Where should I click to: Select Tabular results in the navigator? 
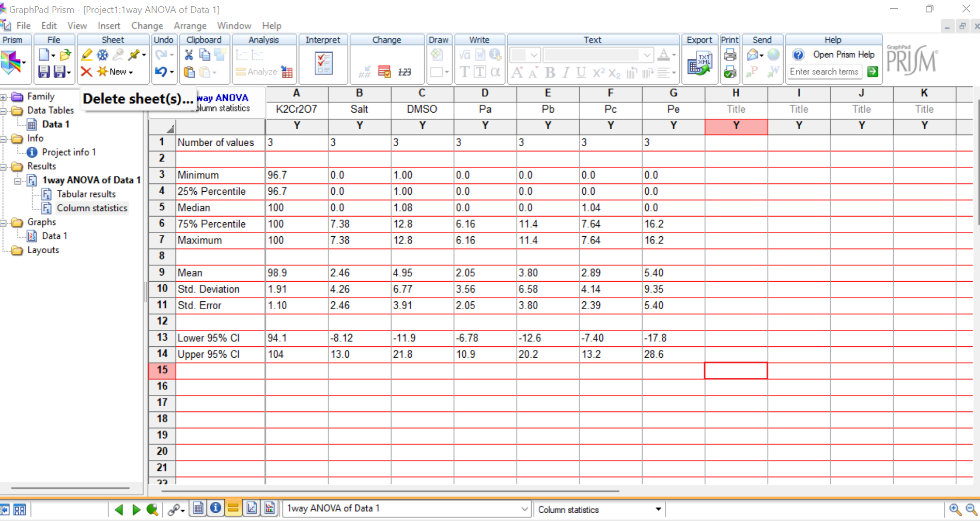click(x=86, y=194)
